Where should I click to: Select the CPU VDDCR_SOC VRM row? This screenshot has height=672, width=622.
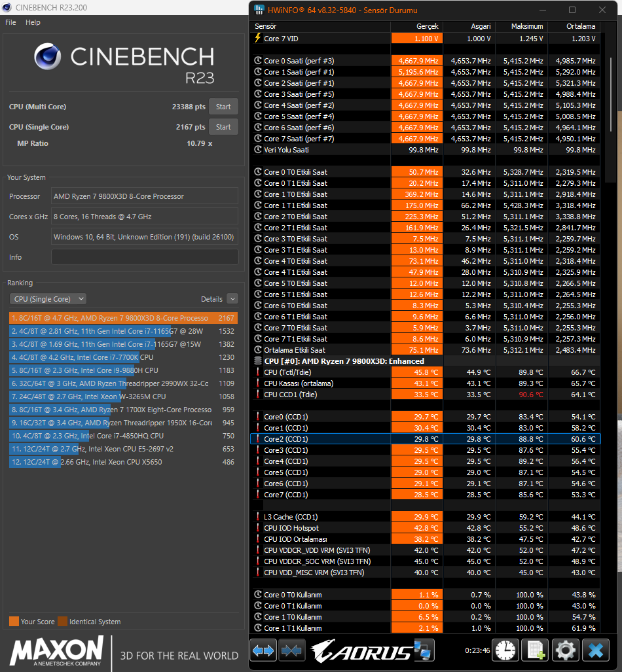coord(425,561)
